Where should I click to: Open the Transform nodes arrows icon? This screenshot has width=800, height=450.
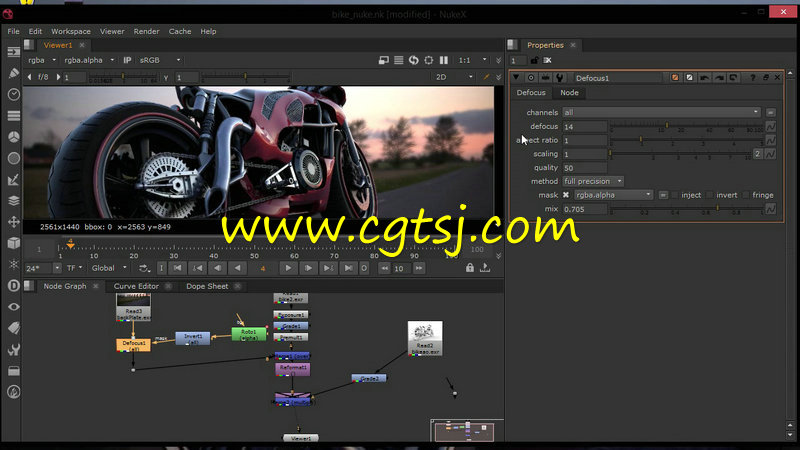tap(14, 222)
